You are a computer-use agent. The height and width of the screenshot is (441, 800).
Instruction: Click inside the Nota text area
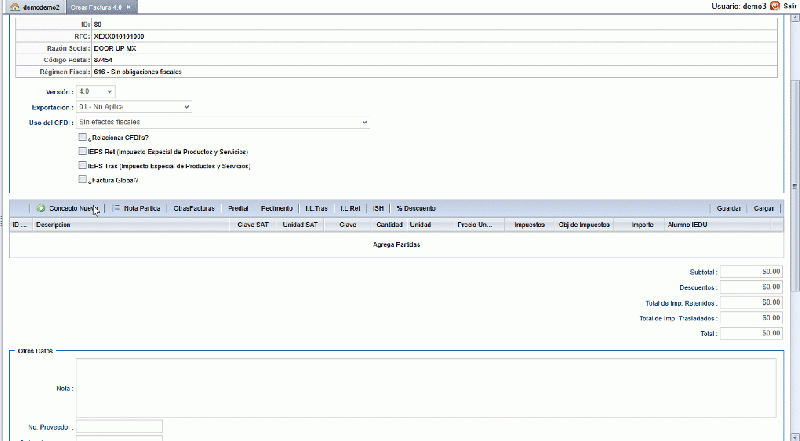click(x=426, y=388)
